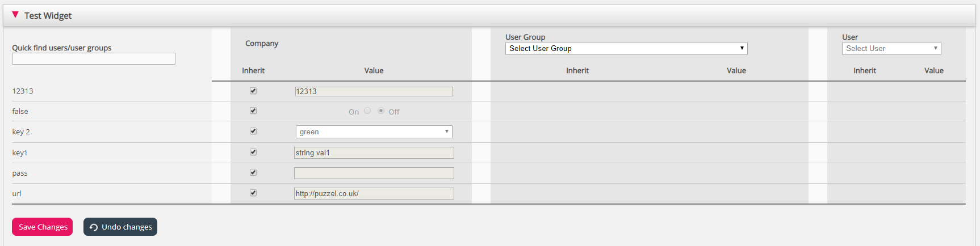Collapse the Test Widget panel triangle
Image resolution: width=980 pixels, height=246 pixels.
(15, 15)
